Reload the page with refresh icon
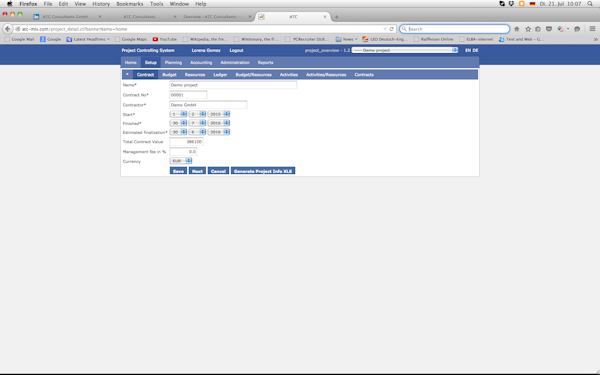The image size is (600, 375). point(391,29)
